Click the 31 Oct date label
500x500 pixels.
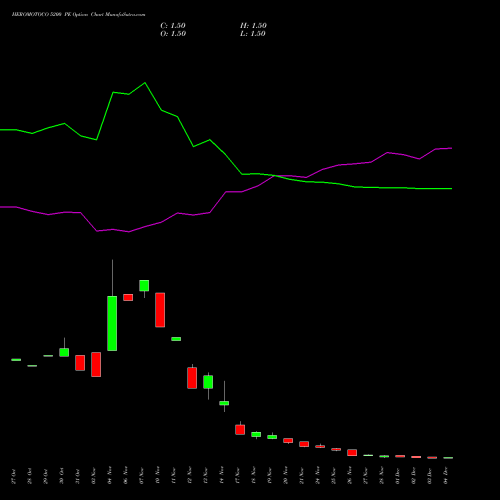click(x=78, y=476)
